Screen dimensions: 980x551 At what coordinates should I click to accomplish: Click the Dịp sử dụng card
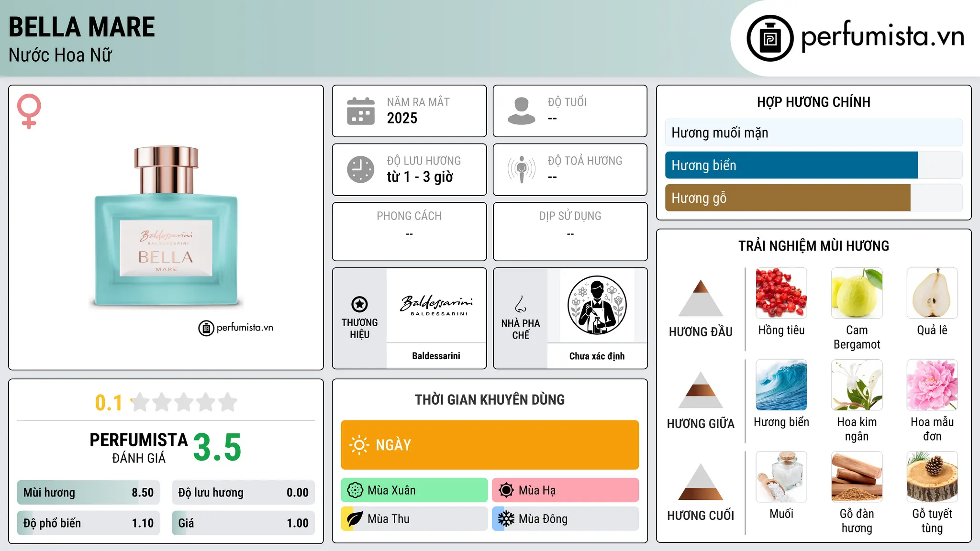click(570, 231)
